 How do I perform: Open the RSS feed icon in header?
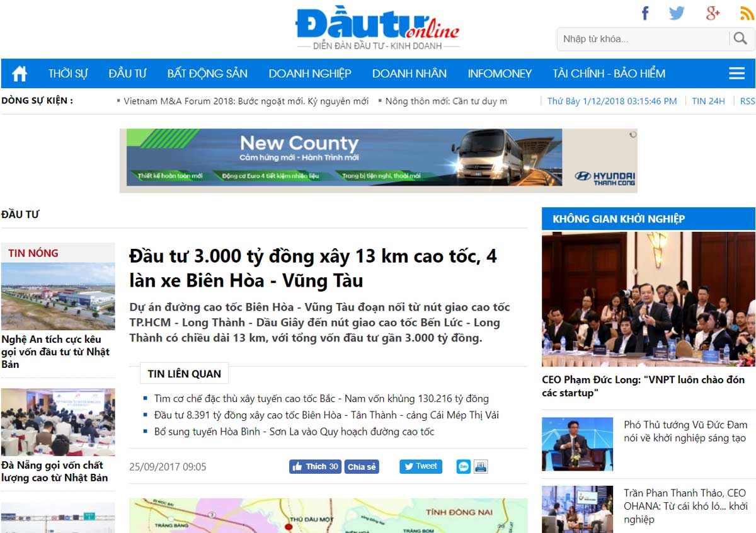coord(747,13)
